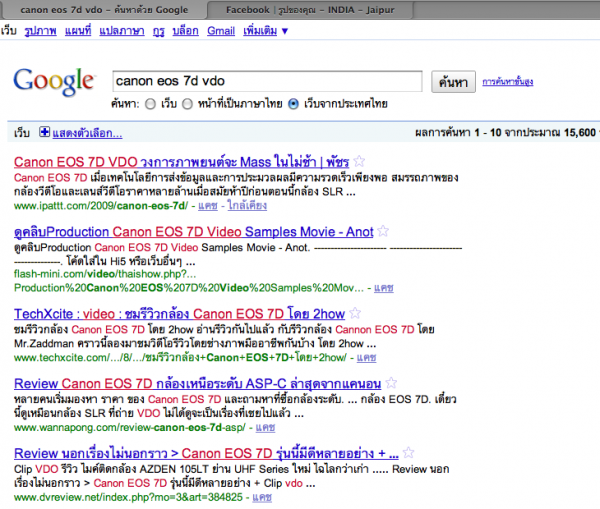Viewport: 600px width, 509px height.
Task: Select the เว็บ search scope radio button
Action: (x=150, y=104)
